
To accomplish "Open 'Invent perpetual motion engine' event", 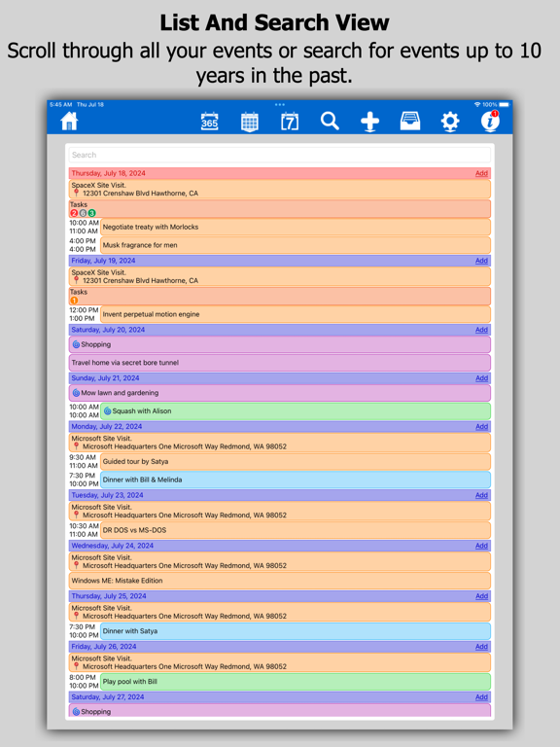I will coord(296,314).
